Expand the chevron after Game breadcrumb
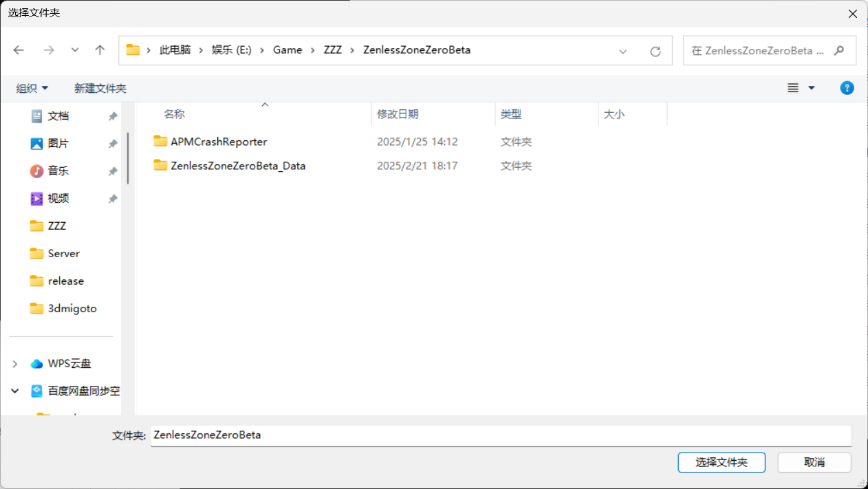Image resolution: width=868 pixels, height=489 pixels. pos(313,50)
